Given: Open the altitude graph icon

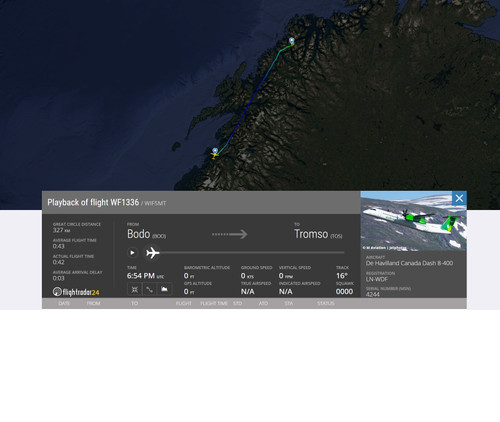Looking at the screenshot, I should [164, 289].
